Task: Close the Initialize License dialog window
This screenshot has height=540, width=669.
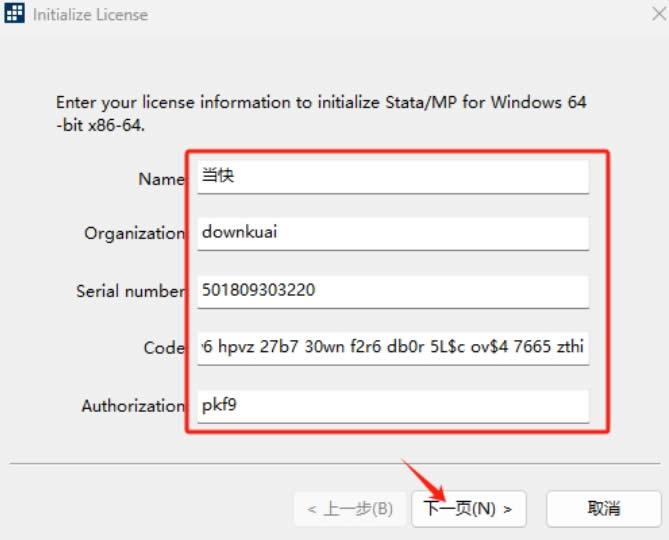Action: coord(647,15)
